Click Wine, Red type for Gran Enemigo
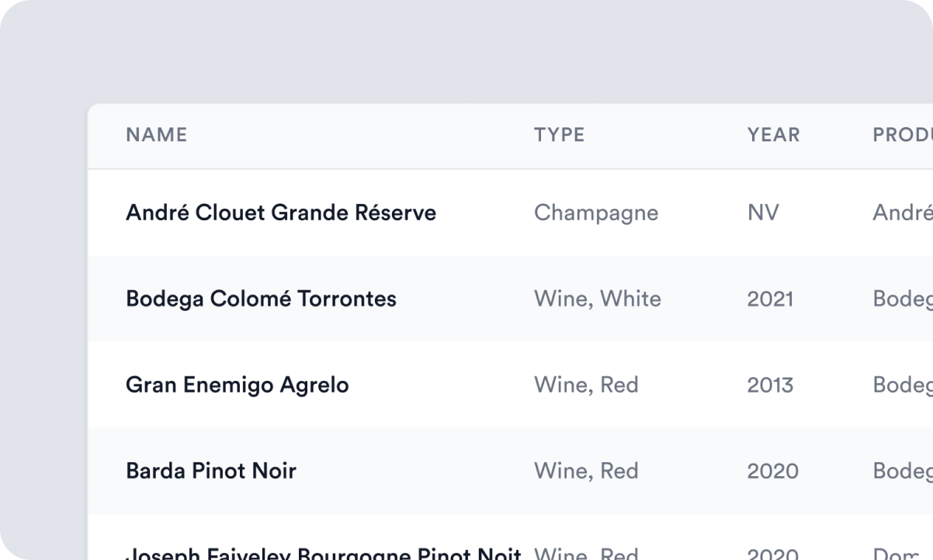Image resolution: width=933 pixels, height=560 pixels. [x=586, y=385]
